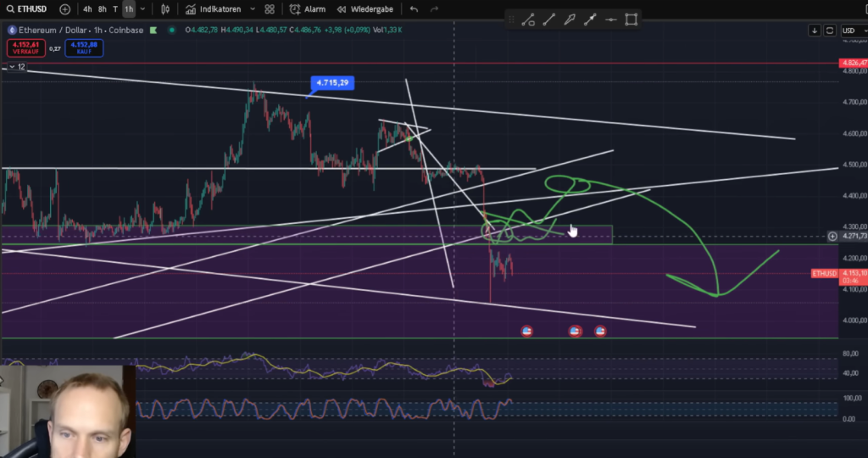Select the brush drawing tool

pyautogui.click(x=569, y=20)
